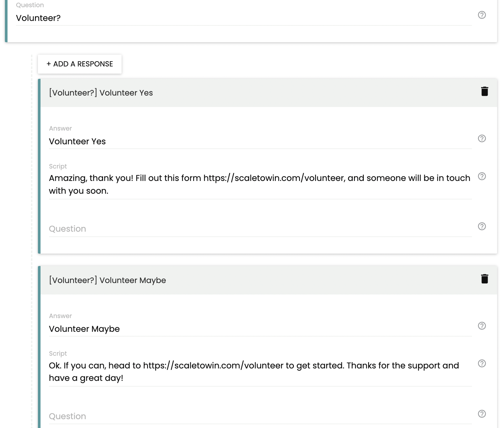The image size is (504, 428).
Task: Delete the Volunteer Maybe response
Action: pyautogui.click(x=485, y=279)
